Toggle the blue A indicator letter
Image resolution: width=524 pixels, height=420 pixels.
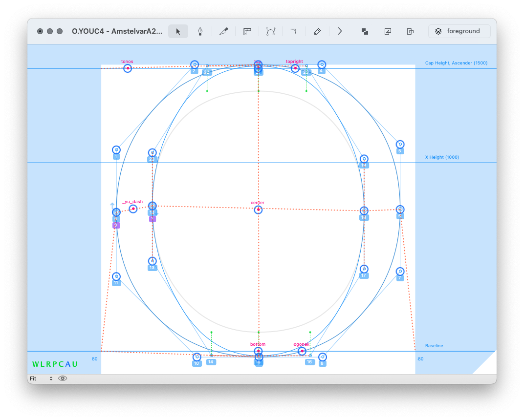pyautogui.click(x=68, y=364)
